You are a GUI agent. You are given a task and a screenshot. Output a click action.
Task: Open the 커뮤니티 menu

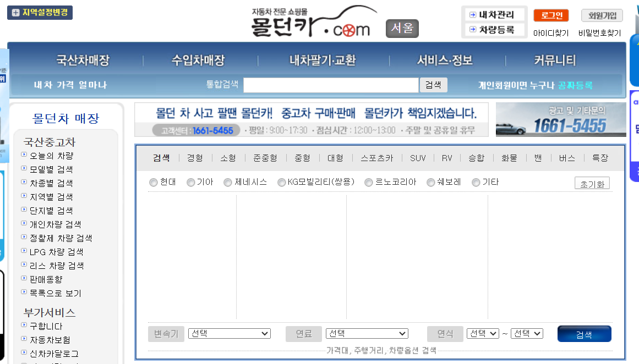[555, 60]
